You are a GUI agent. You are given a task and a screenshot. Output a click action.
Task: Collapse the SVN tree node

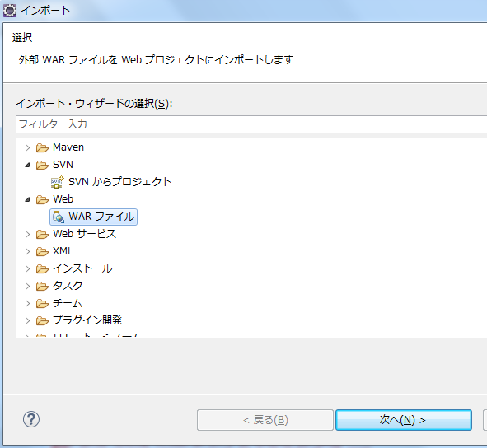[27, 165]
